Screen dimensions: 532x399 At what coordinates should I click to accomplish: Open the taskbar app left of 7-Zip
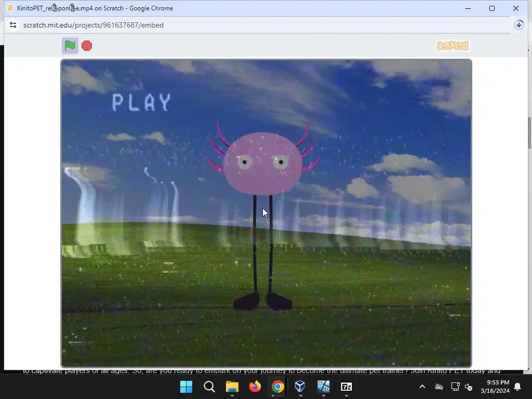(x=323, y=387)
